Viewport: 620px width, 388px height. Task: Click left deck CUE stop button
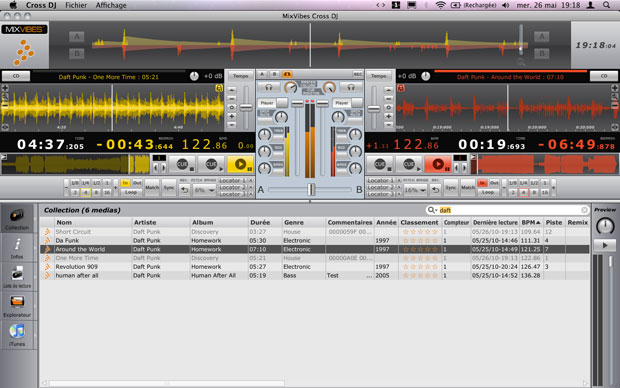click(183, 165)
